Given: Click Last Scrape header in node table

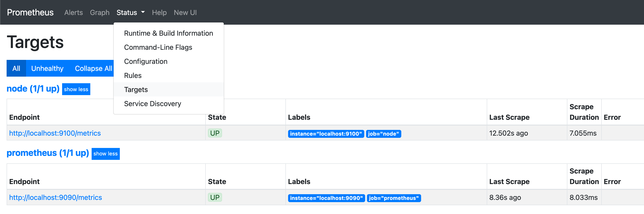Looking at the screenshot, I should [509, 117].
